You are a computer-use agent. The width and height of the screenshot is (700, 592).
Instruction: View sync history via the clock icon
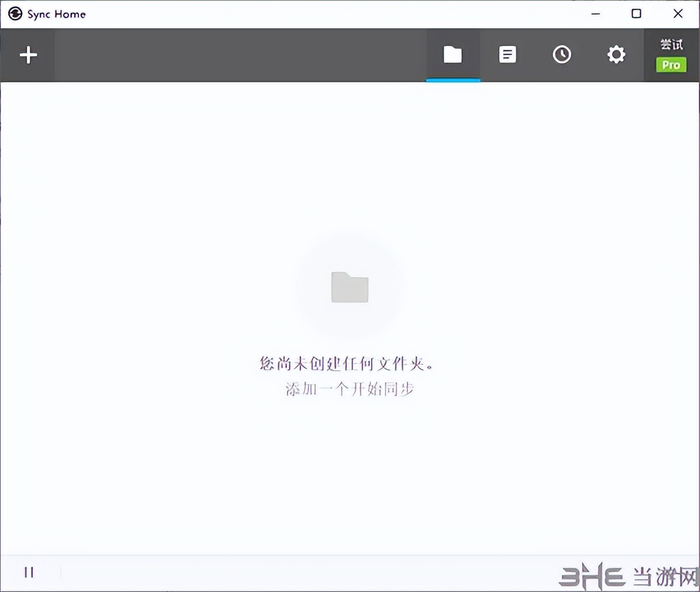click(562, 54)
